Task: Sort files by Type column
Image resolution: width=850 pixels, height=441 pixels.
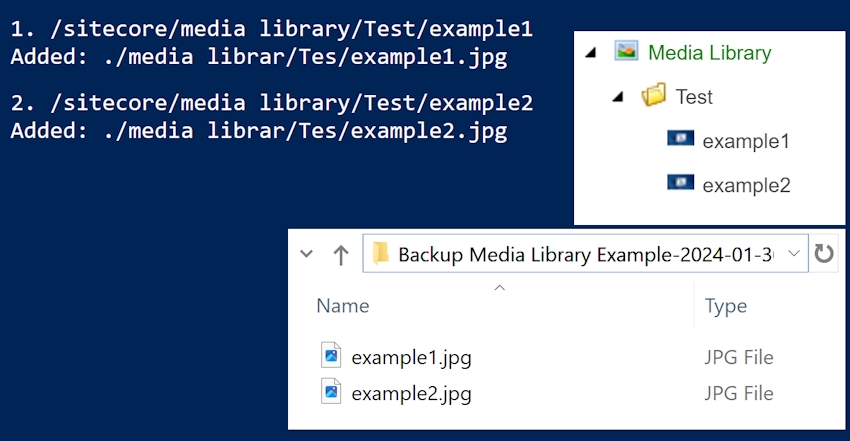Action: tap(726, 307)
